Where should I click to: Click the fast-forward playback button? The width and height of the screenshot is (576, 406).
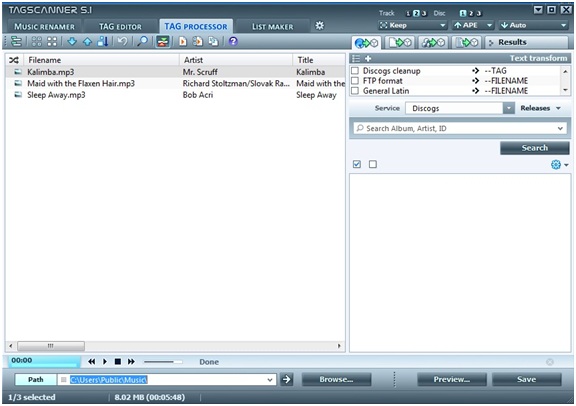pos(131,362)
